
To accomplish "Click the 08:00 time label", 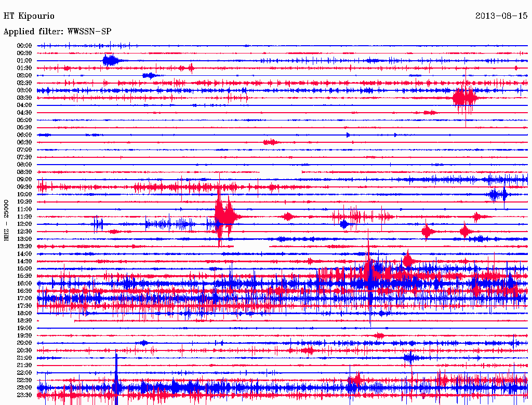I will click(24, 165).
